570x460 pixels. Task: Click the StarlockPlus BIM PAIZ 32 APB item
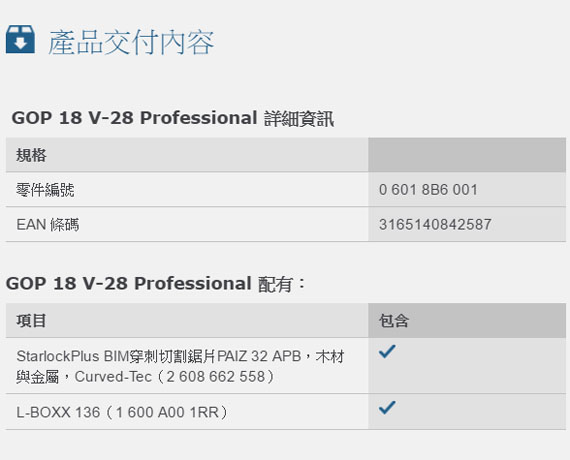click(180, 366)
